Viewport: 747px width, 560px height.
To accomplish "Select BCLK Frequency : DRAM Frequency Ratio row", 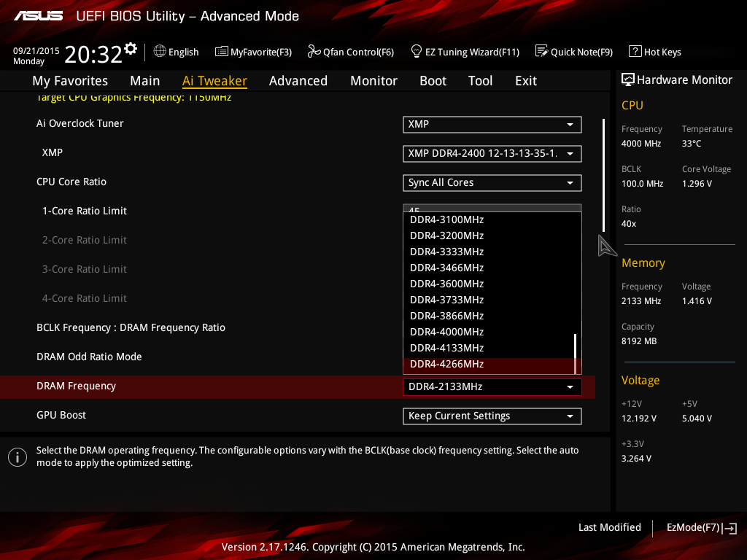I will click(x=131, y=327).
